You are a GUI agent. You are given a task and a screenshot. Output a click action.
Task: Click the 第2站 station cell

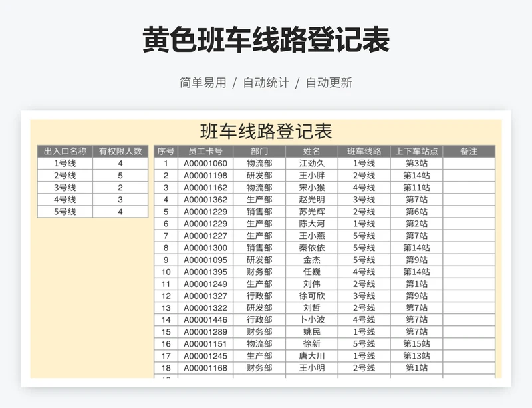point(417,224)
